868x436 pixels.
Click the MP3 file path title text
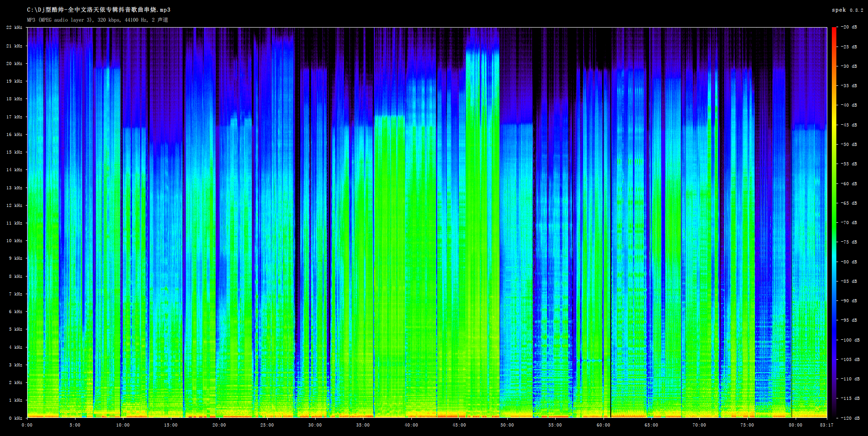pos(99,10)
